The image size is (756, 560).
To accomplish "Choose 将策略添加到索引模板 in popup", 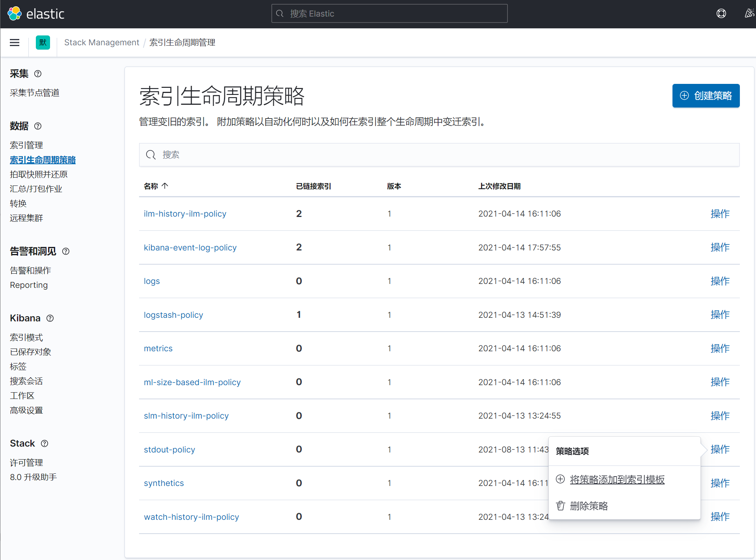I will click(617, 480).
